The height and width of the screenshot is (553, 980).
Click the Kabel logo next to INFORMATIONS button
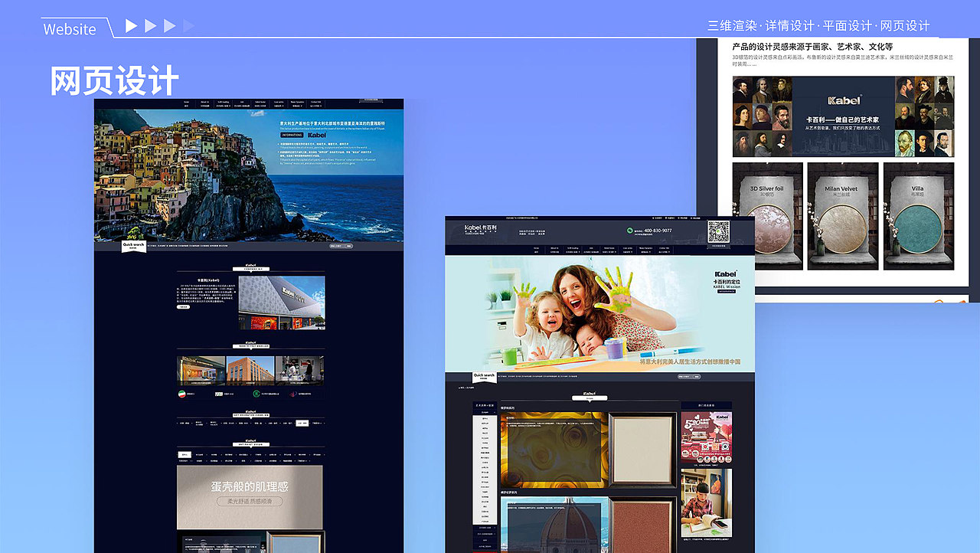pos(317,135)
